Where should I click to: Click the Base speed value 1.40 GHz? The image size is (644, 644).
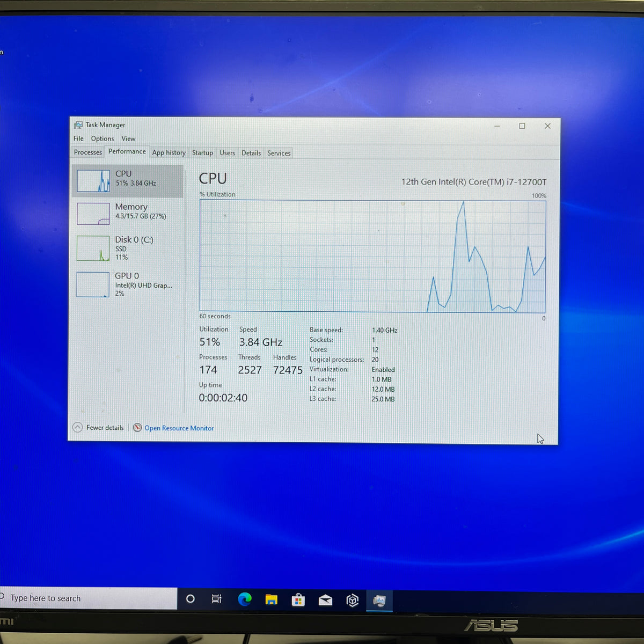(x=385, y=331)
